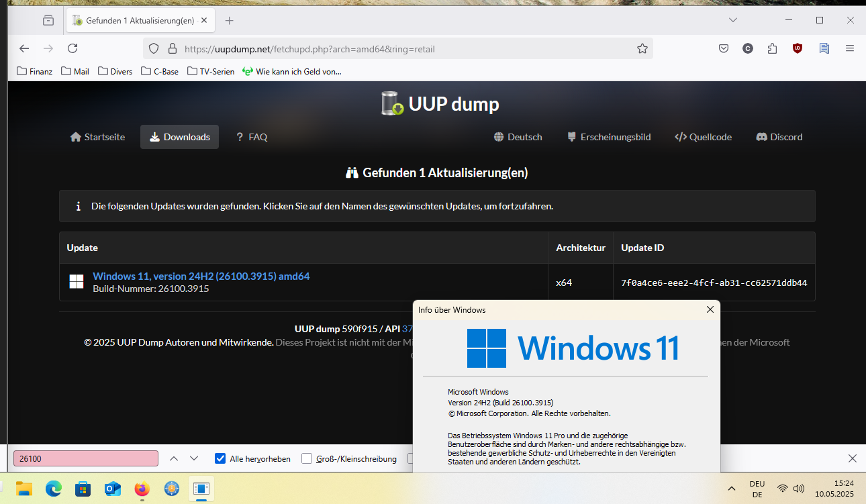The width and height of the screenshot is (866, 504).
Task: Launch Microsoft Edge from taskbar
Action: 54,489
